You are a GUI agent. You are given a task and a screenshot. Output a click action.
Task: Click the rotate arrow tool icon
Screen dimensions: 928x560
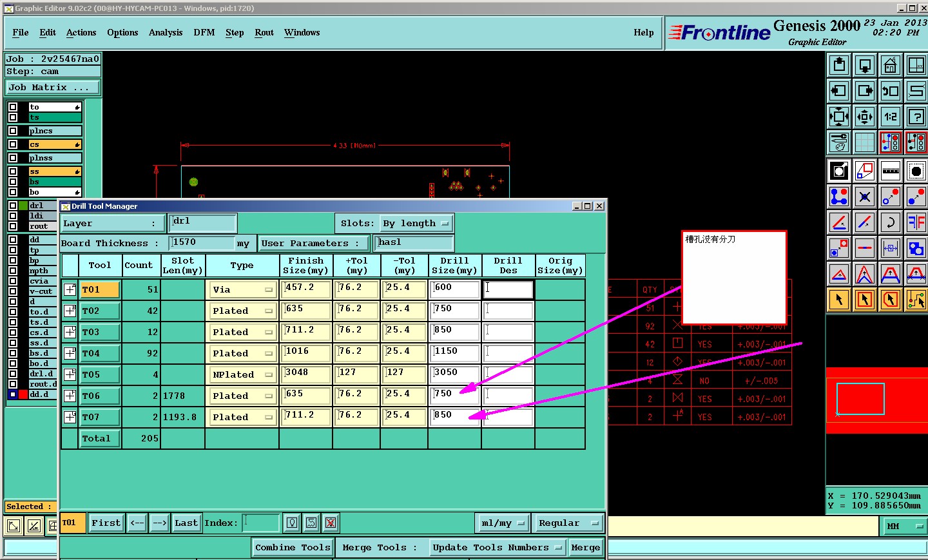891,222
